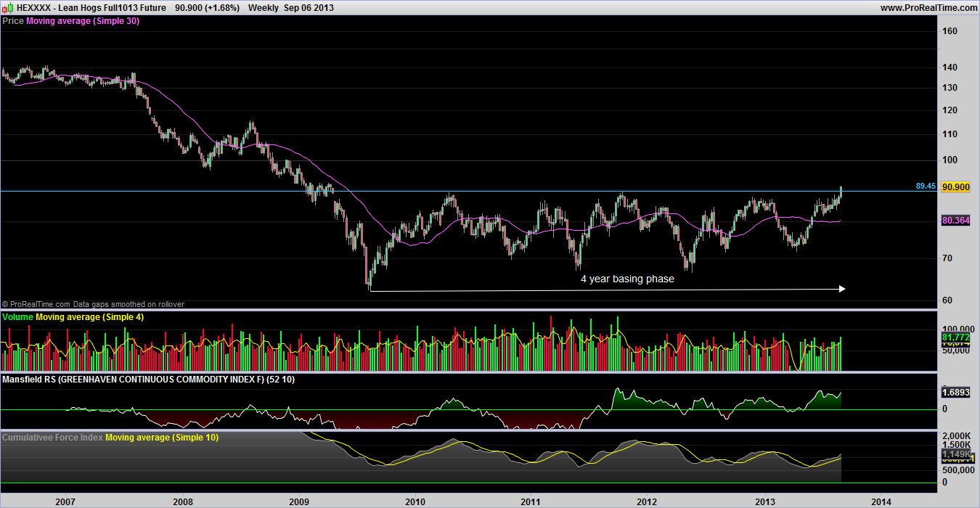Click the 1.6893 Mansfield RS value tag
The height and width of the screenshot is (508, 980).
tap(955, 393)
